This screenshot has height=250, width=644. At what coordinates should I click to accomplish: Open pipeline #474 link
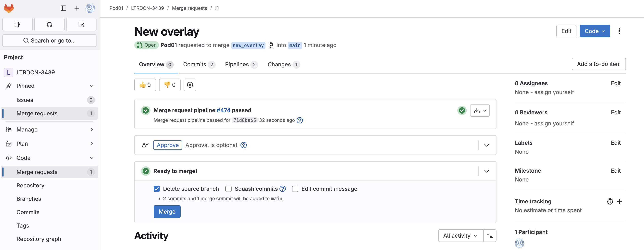click(223, 110)
